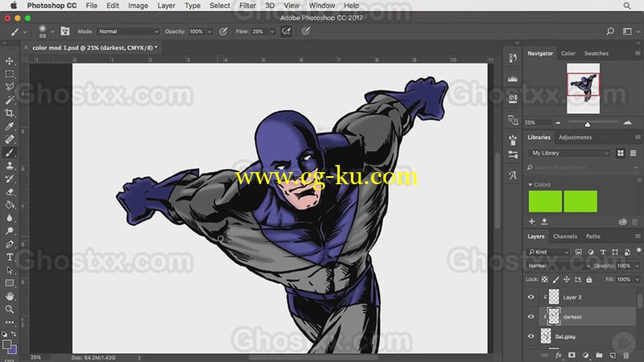Select the Clone Stamp tool
This screenshot has width=644, height=362.
pos(10,166)
